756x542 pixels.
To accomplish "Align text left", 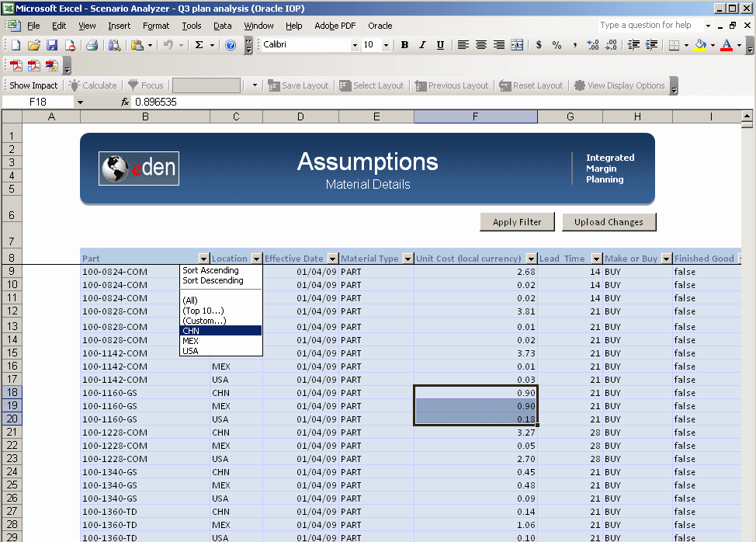I will coord(463,45).
